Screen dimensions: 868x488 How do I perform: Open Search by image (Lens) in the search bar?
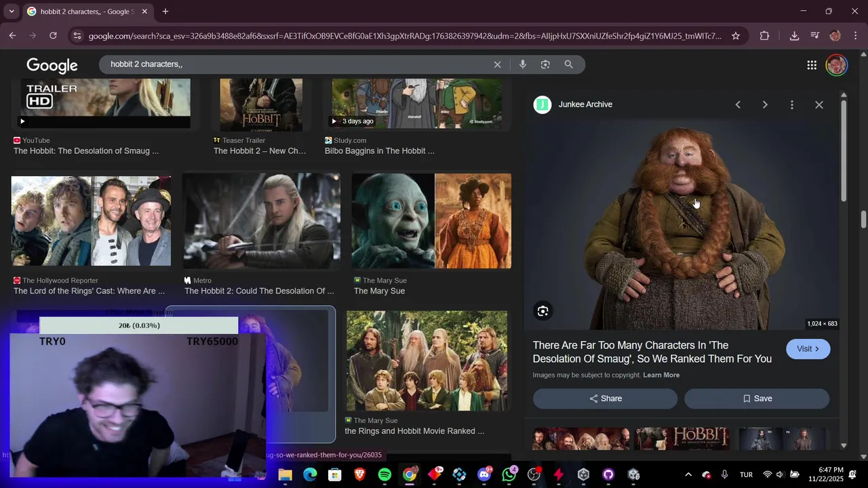point(545,64)
